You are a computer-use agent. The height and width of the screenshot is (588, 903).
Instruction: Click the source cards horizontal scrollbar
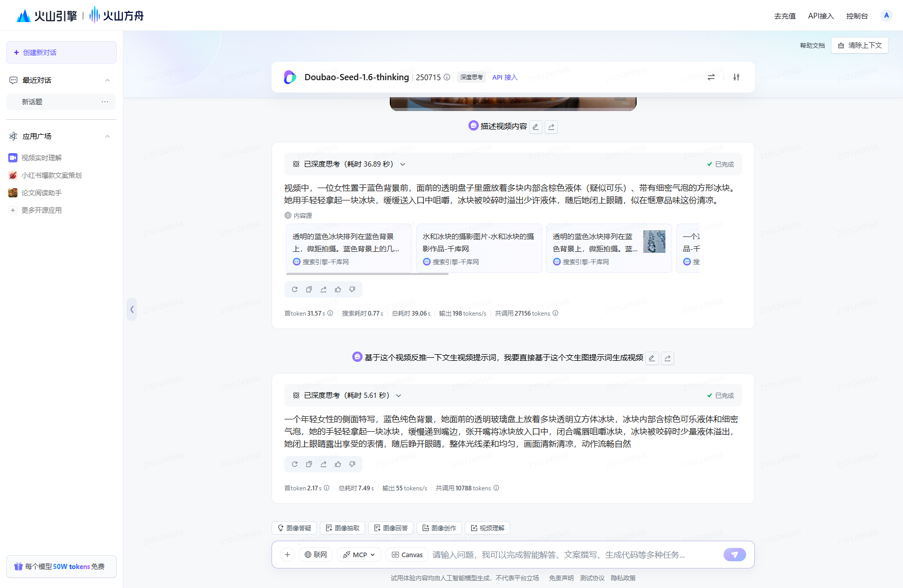pyautogui.click(x=367, y=274)
